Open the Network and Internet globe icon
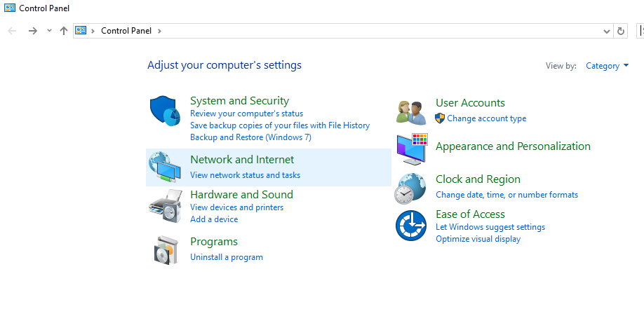Image resolution: width=644 pixels, height=309 pixels. [x=165, y=167]
